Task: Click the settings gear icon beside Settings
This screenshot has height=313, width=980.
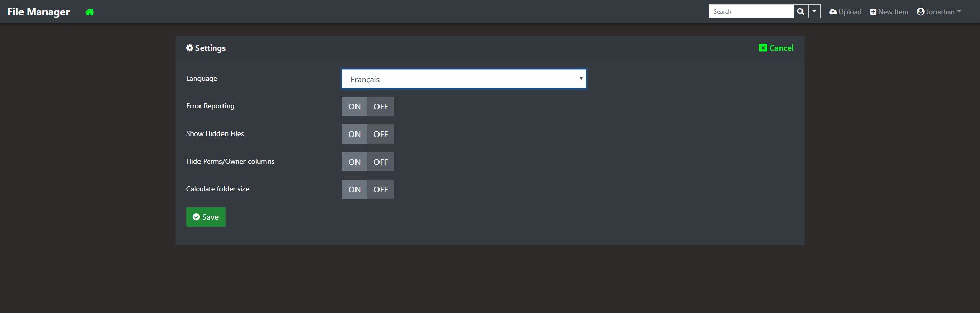Action: click(190, 48)
